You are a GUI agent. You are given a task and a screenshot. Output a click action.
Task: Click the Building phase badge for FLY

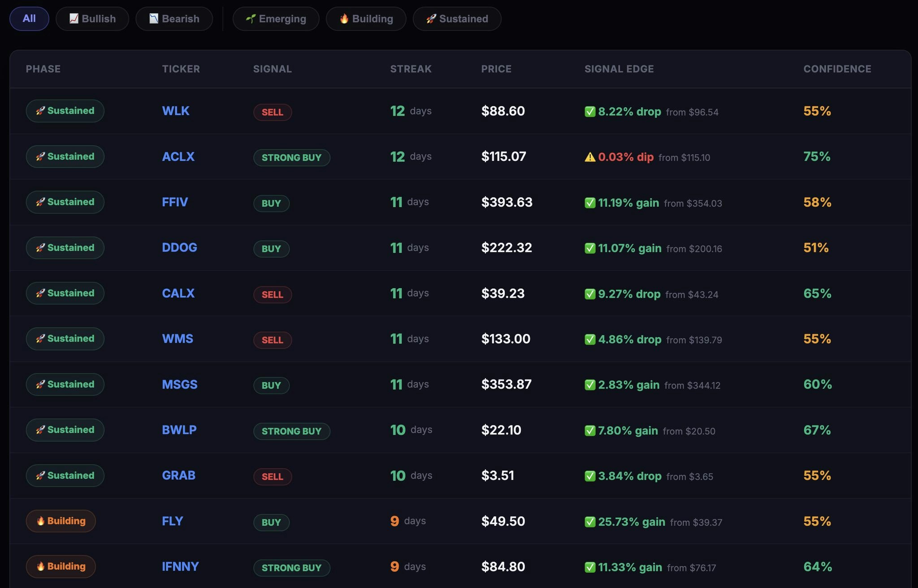pyautogui.click(x=61, y=521)
